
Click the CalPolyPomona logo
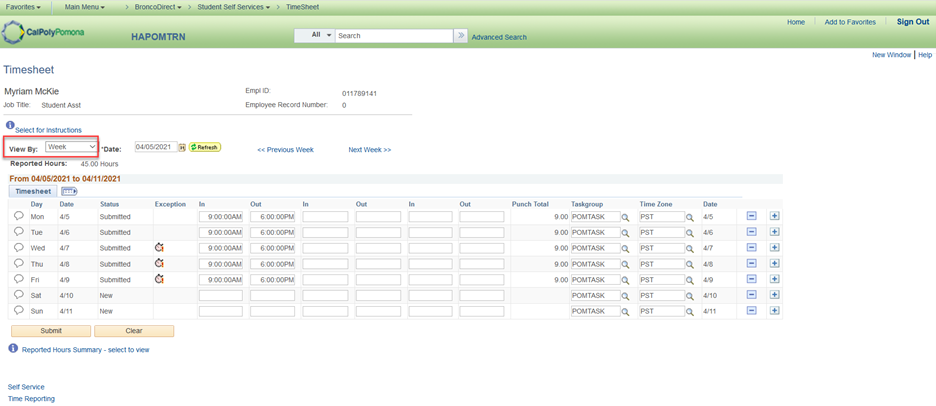point(43,32)
